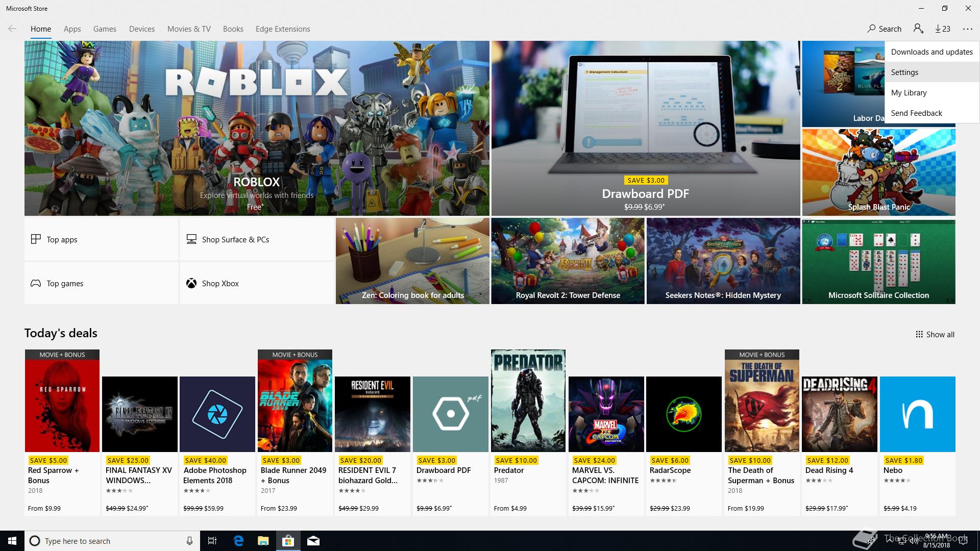Choose Downloads and updates from the menu
The height and width of the screenshot is (551, 980).
tap(932, 52)
